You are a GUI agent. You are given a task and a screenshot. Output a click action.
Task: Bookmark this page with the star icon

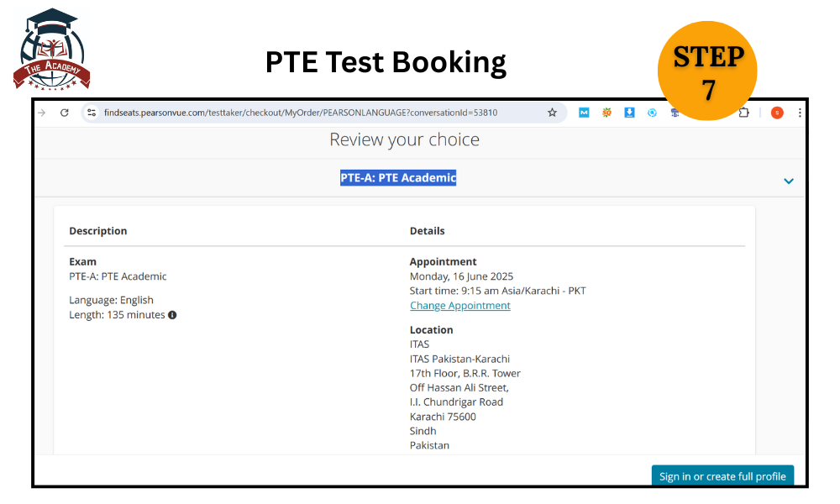coord(552,113)
